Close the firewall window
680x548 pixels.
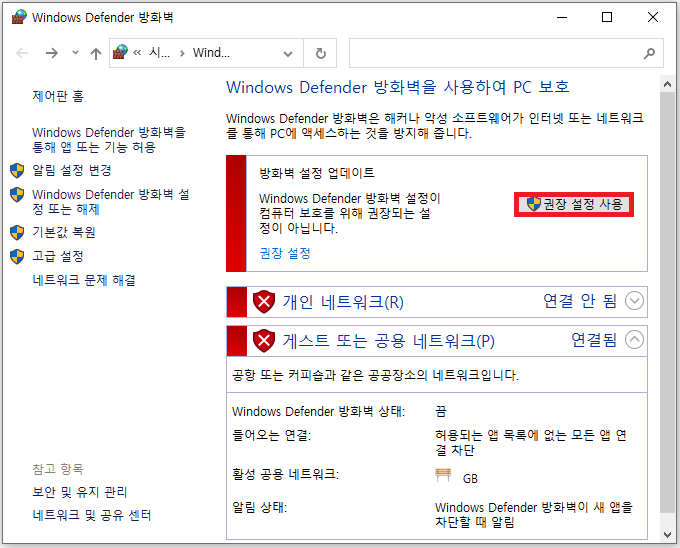point(653,17)
